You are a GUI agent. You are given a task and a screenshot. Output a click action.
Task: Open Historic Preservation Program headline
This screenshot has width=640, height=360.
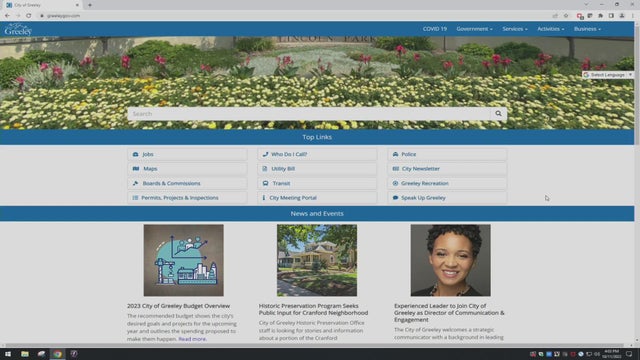pos(313,309)
